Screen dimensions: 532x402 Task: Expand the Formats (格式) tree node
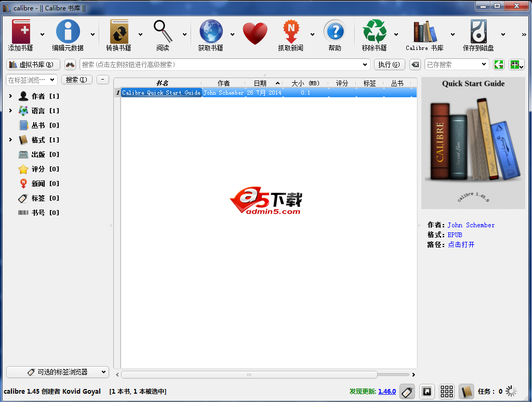click(x=10, y=139)
